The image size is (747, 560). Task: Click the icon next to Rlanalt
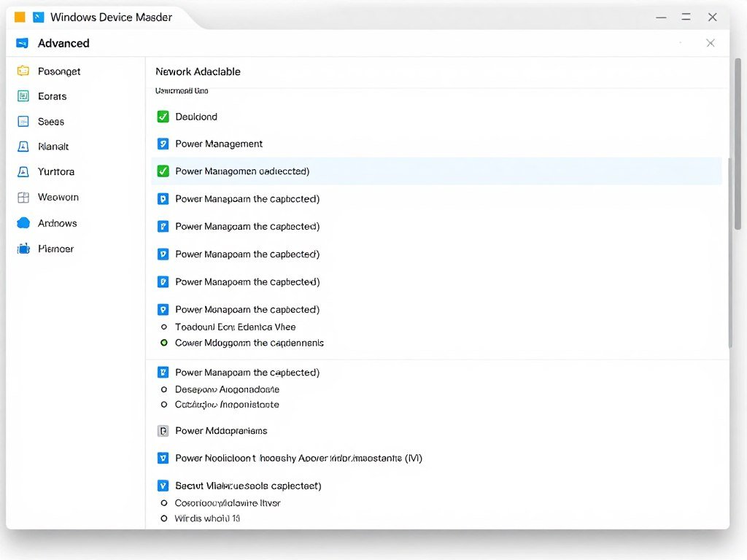[x=23, y=147]
